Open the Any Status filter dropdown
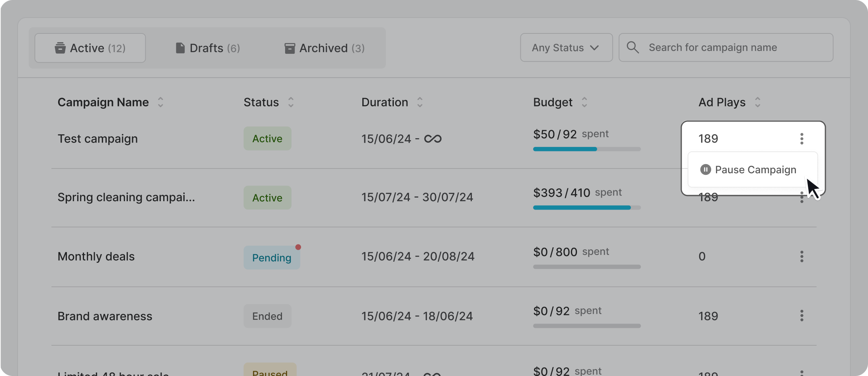Screen dimensions: 868x376 click(x=566, y=48)
